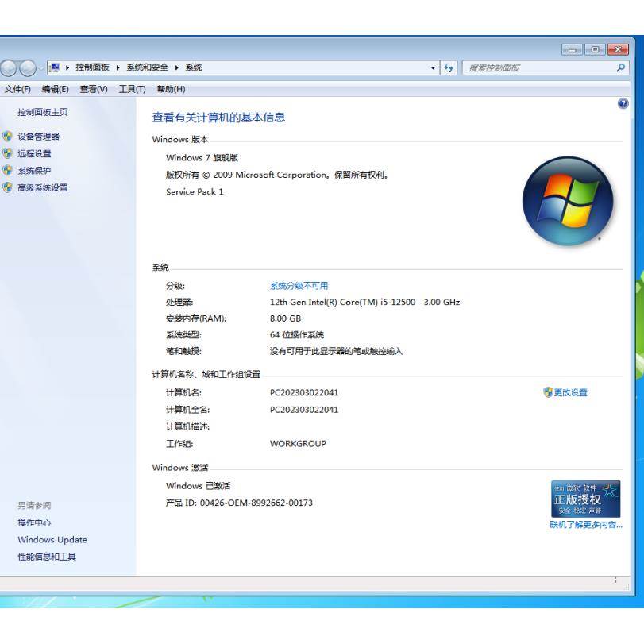Open 系统保护 link
The height and width of the screenshot is (644, 644).
(x=34, y=171)
